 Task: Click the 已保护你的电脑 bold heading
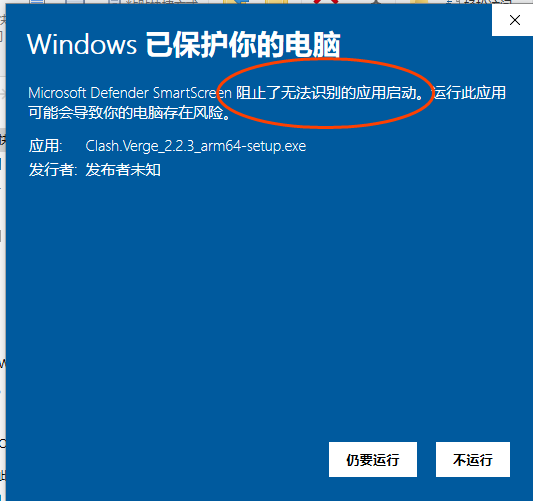[243, 45]
